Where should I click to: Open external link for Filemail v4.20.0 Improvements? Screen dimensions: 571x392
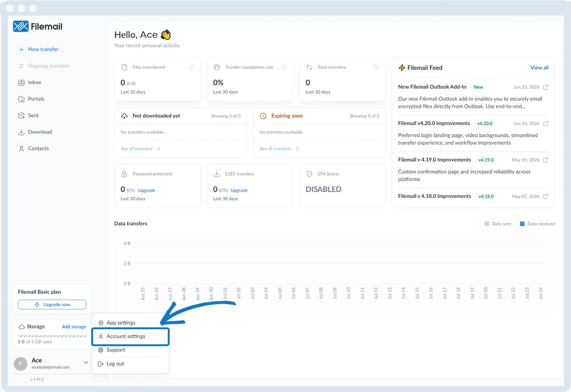[x=545, y=123]
